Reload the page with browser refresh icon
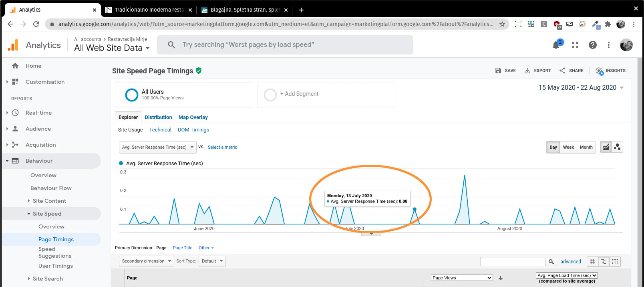The width and height of the screenshot is (644, 287). click(36, 24)
